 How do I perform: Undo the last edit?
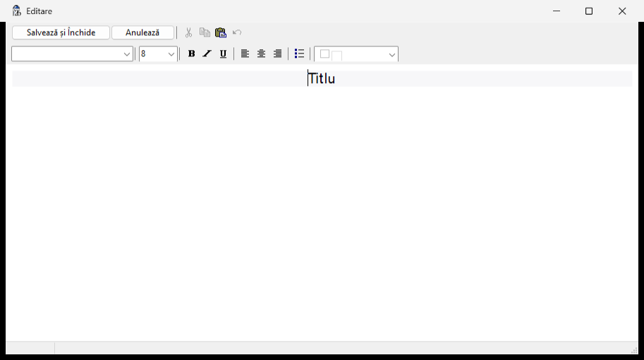tap(237, 33)
